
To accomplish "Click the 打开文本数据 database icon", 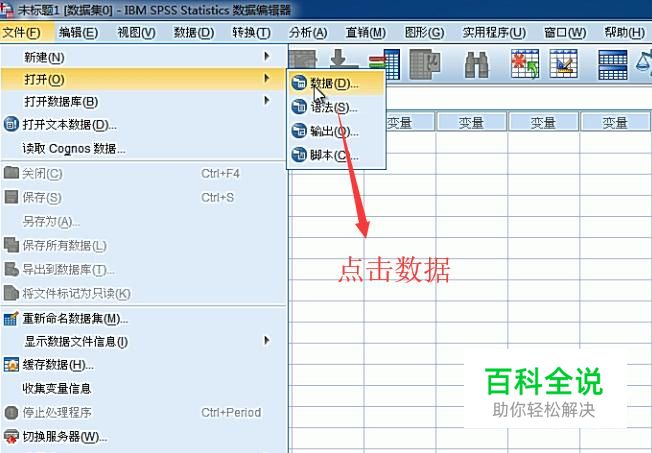I will click(11, 124).
